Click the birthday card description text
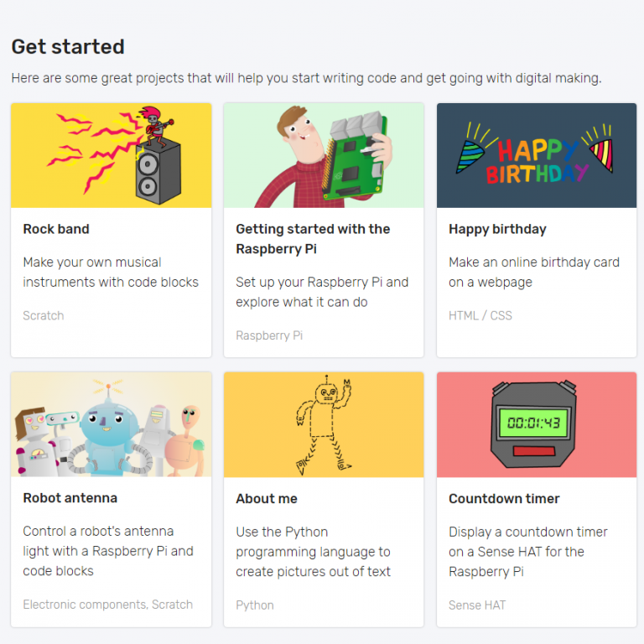 (x=534, y=272)
